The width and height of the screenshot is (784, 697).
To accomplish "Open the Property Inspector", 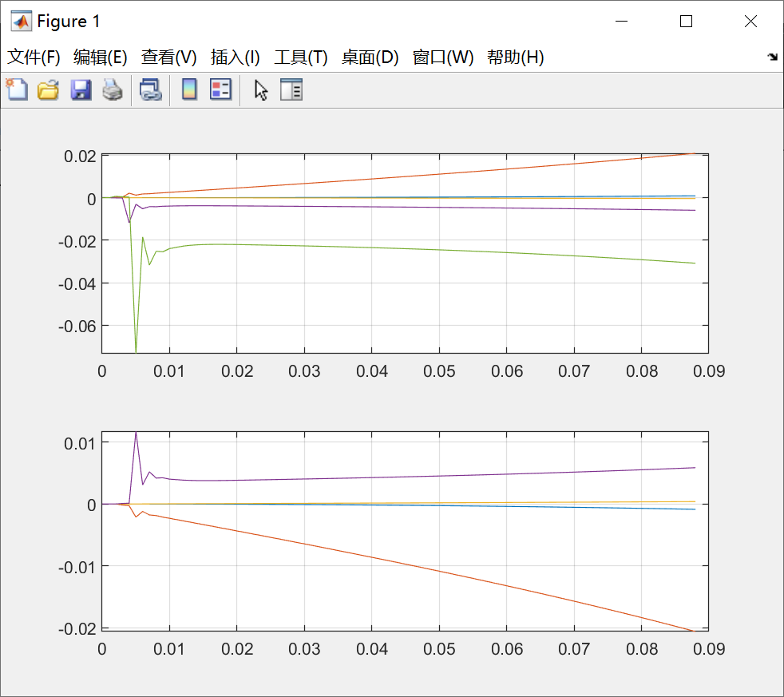I will [x=291, y=89].
